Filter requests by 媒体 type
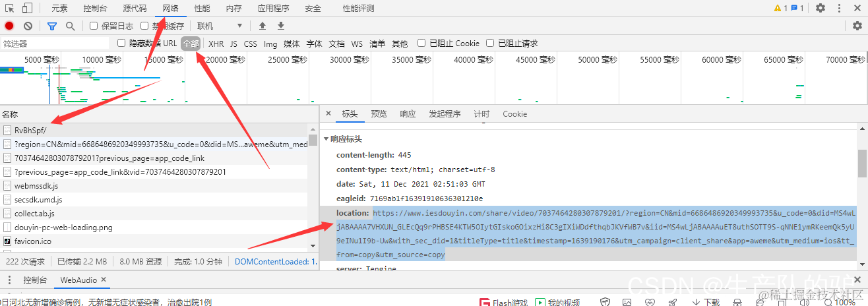 pos(292,44)
